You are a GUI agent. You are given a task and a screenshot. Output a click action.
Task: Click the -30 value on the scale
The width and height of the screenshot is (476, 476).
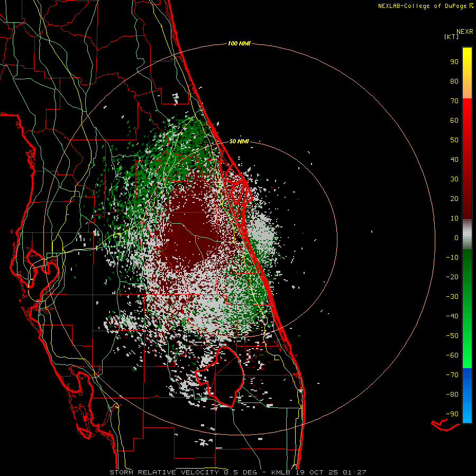[x=452, y=297]
